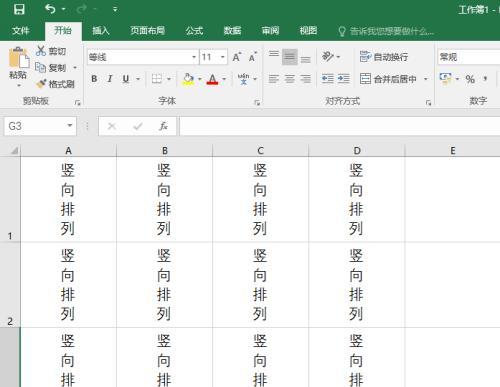Click the 粘贴 paste icon
The image size is (500, 387).
point(19,58)
